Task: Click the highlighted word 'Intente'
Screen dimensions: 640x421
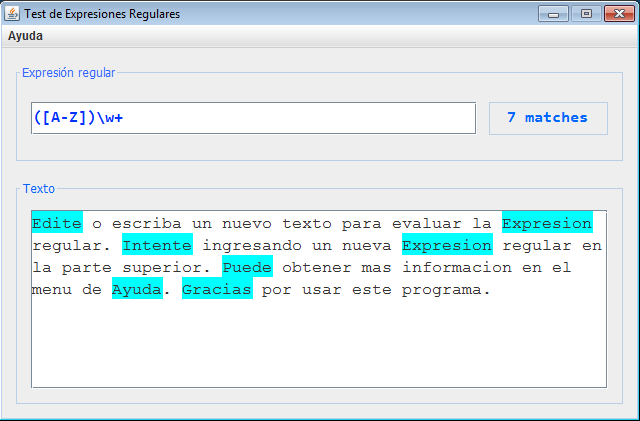Action: pyautogui.click(x=157, y=245)
